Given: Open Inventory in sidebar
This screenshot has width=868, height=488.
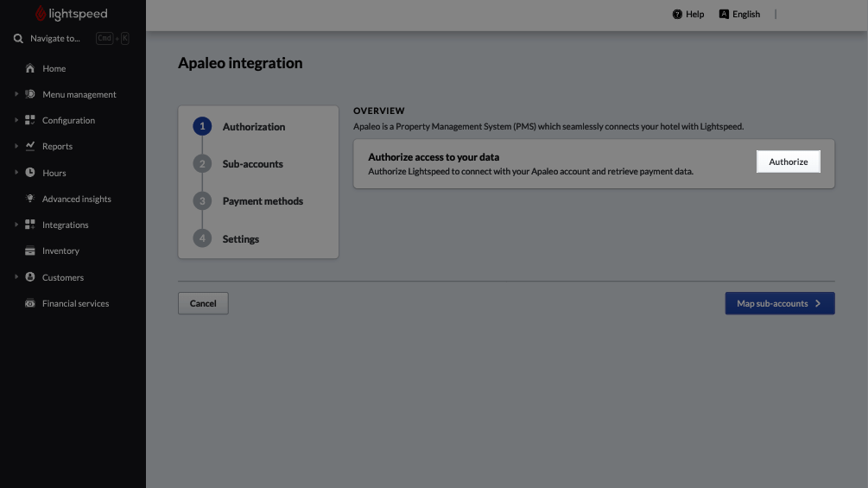Looking at the screenshot, I should click(x=61, y=251).
